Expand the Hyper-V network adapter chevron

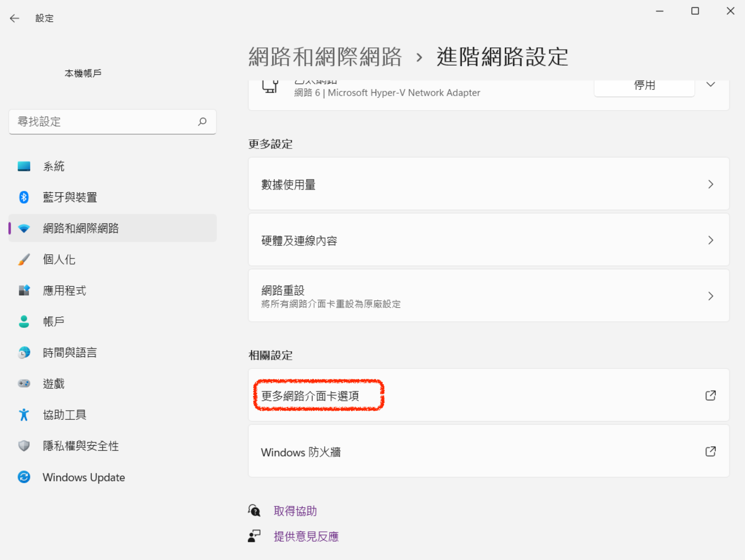(710, 85)
